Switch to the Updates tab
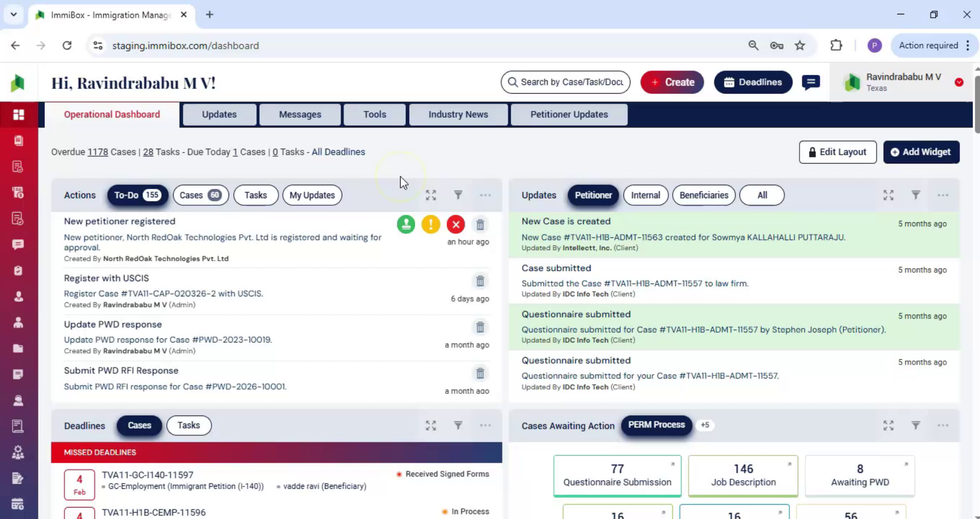The height and width of the screenshot is (519, 980). click(219, 114)
